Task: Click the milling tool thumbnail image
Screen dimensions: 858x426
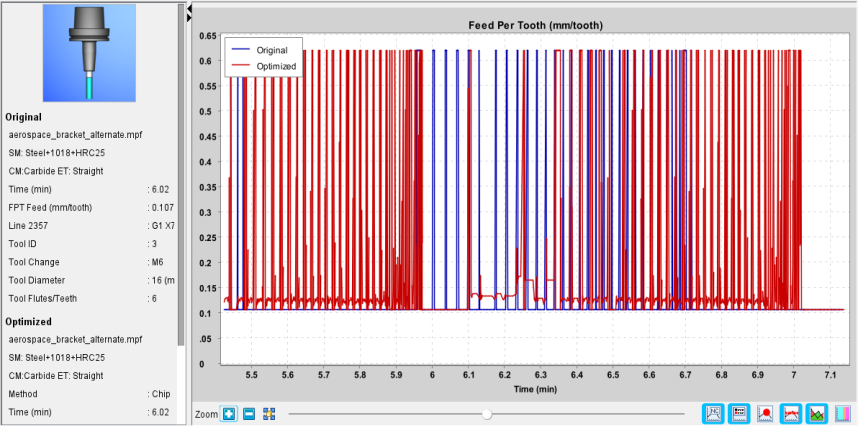Action: click(x=89, y=53)
